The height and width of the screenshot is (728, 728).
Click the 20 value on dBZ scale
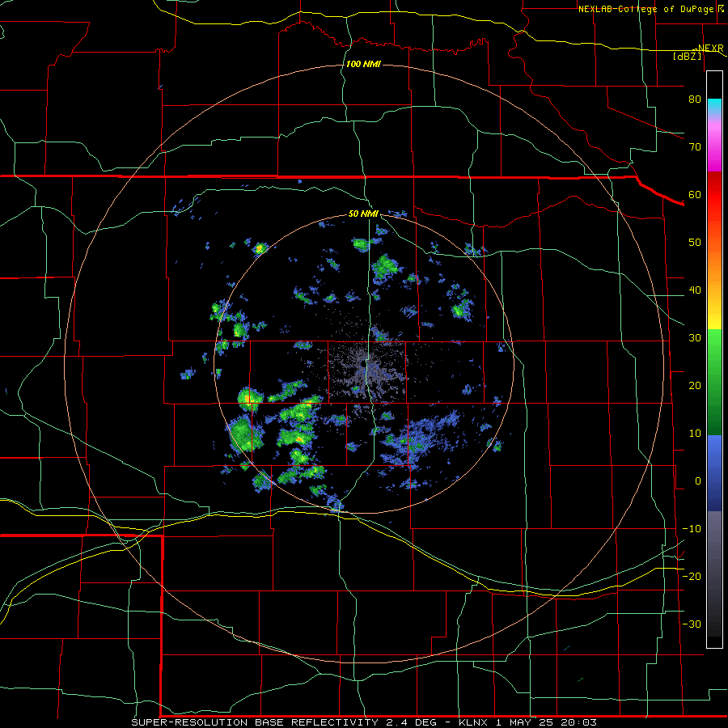[695, 385]
